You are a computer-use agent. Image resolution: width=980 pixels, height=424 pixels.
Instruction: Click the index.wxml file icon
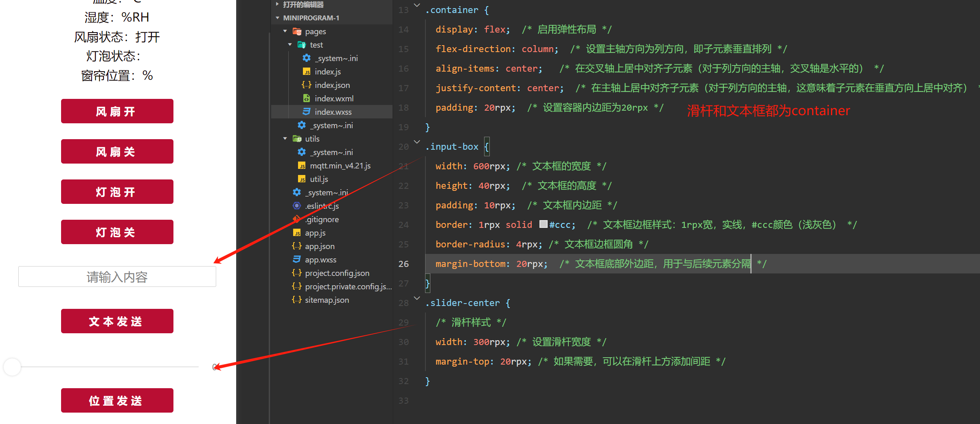click(x=307, y=98)
